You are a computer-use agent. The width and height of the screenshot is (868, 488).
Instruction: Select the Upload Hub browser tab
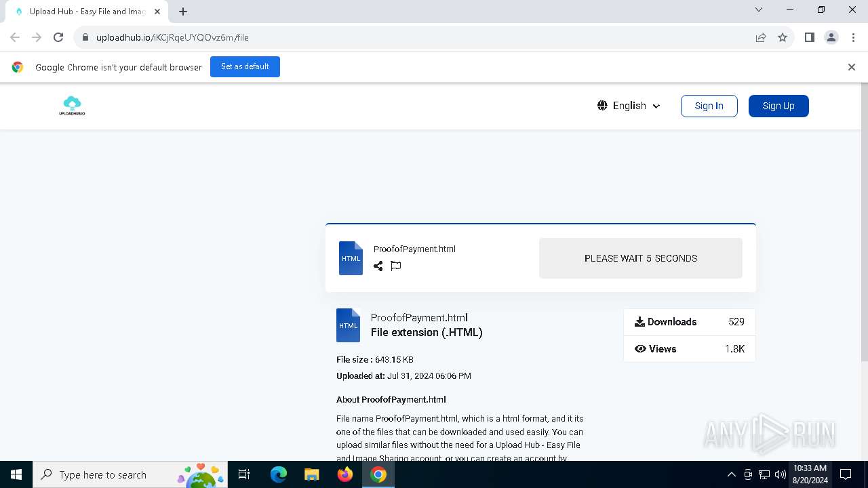(x=87, y=12)
